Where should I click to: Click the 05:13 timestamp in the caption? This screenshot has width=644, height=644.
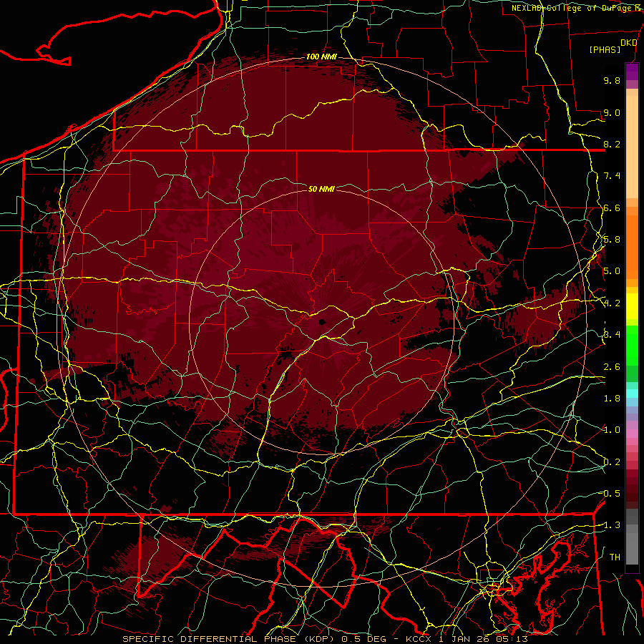511,639
